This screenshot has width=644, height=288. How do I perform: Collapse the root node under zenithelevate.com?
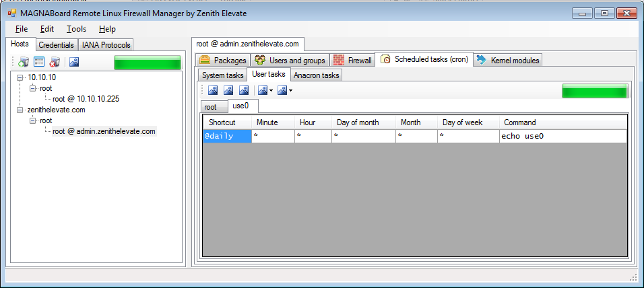(x=33, y=120)
